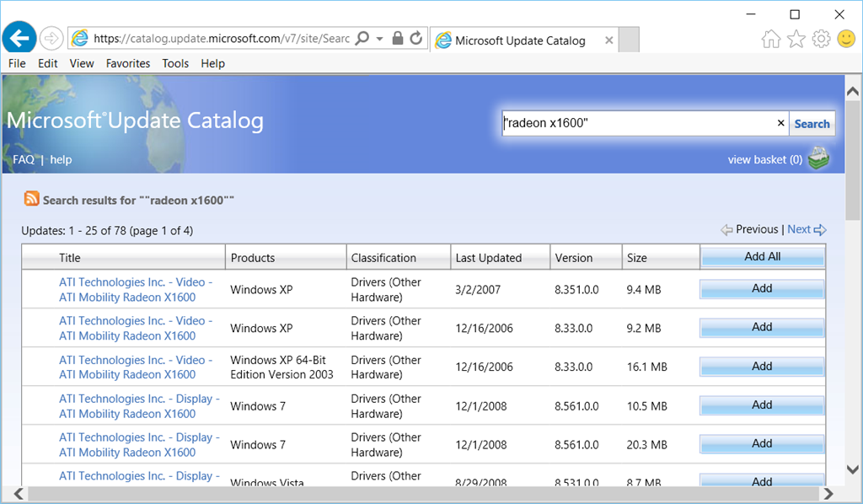Open the File menu
Screen dimensions: 863x504
(17, 63)
